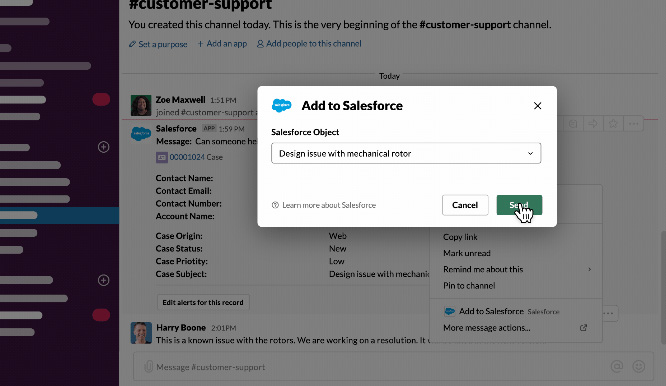Click Edit alerts for this record
This screenshot has height=386, width=666.
pyautogui.click(x=203, y=302)
